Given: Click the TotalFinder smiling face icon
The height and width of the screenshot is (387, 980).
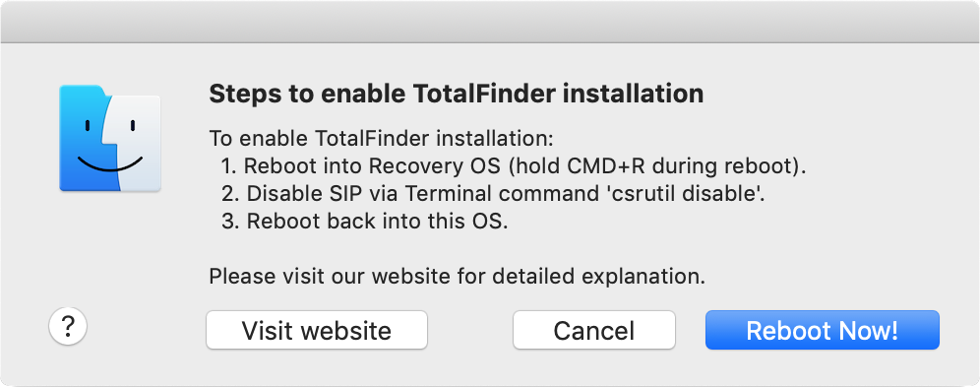Looking at the screenshot, I should pyautogui.click(x=110, y=138).
